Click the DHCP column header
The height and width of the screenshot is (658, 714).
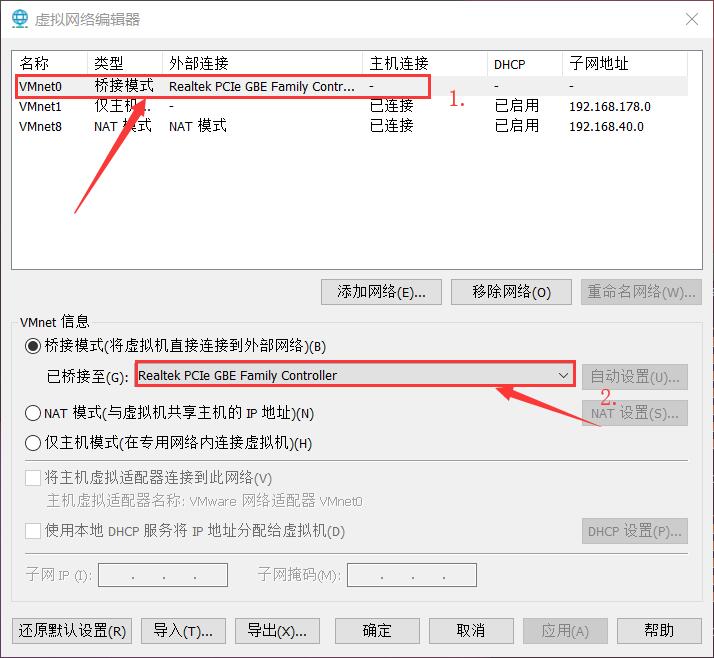pyautogui.click(x=525, y=63)
